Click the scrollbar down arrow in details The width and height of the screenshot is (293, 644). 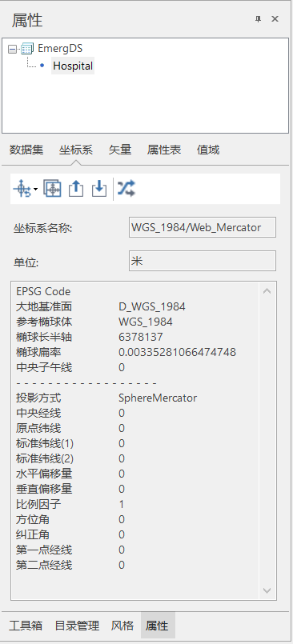[267, 590]
